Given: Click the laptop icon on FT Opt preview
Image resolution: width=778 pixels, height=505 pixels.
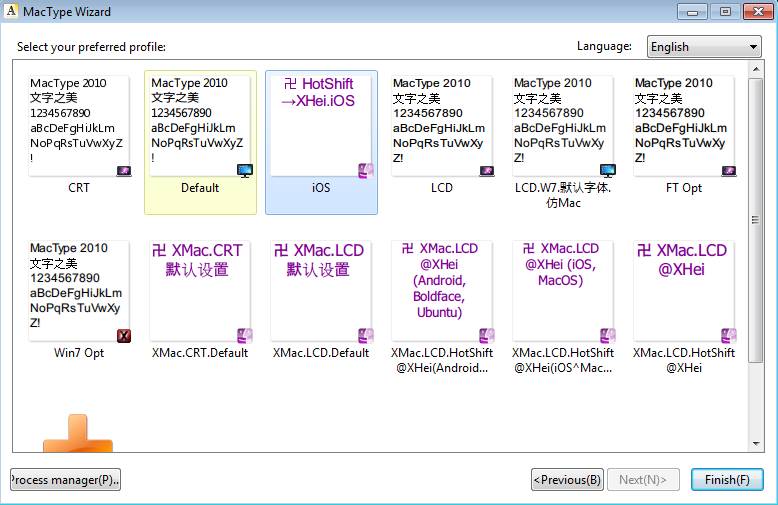Looking at the screenshot, I should pyautogui.click(x=729, y=171).
